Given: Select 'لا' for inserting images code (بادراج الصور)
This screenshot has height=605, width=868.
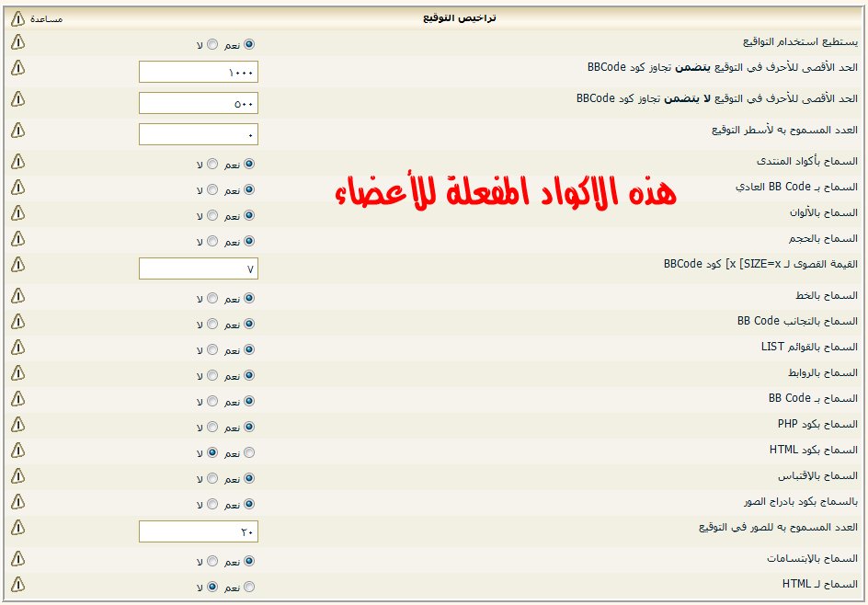Looking at the screenshot, I should tap(212, 504).
